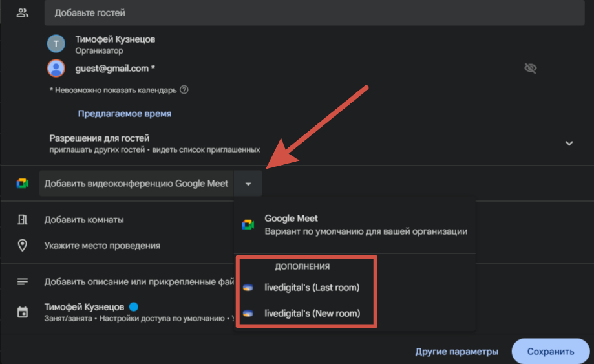Click Google Meet logo beside conference button

23,184
